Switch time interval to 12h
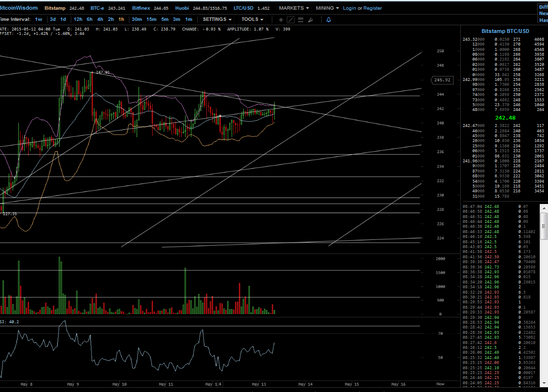This screenshot has height=392, width=548. (78, 19)
